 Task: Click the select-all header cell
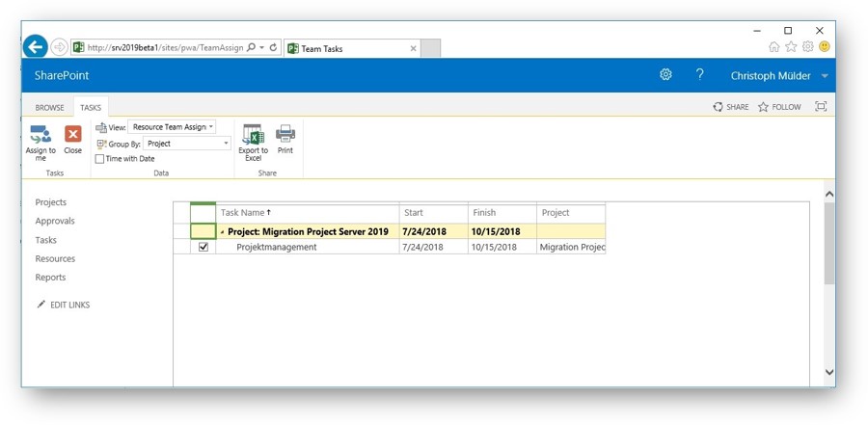coord(203,213)
